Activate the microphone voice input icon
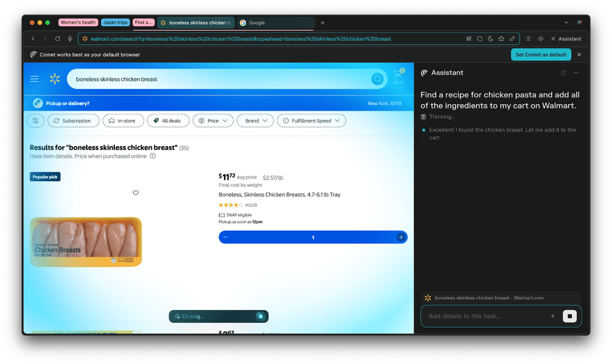 pos(70,39)
